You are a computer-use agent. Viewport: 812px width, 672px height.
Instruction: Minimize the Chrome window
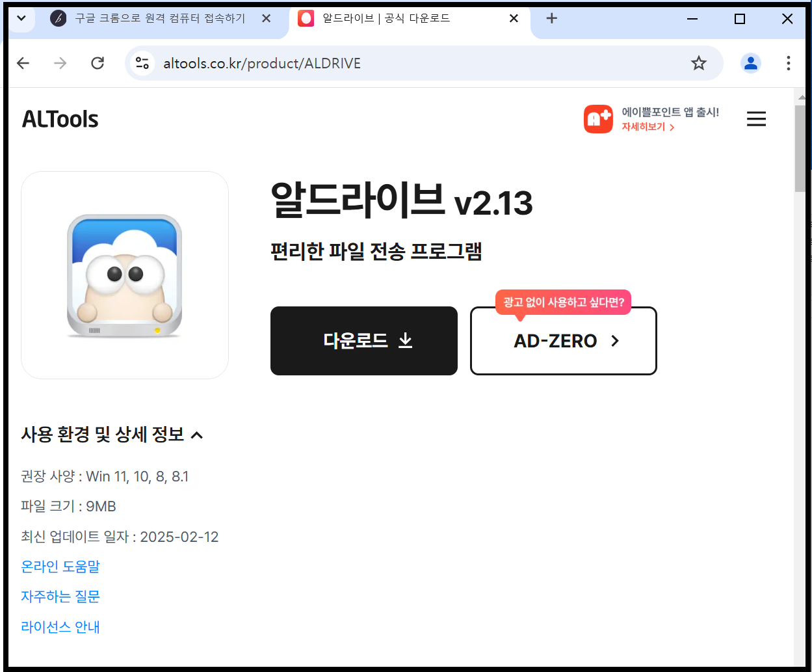click(x=692, y=19)
